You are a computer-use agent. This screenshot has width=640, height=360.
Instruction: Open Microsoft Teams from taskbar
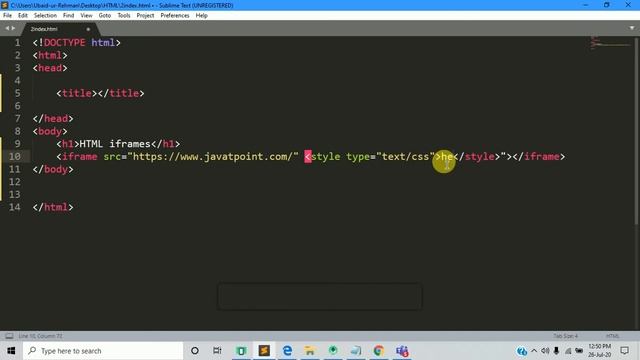pyautogui.click(x=402, y=351)
